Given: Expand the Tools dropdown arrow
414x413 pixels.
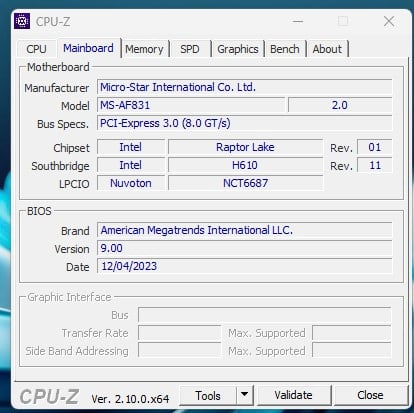Looking at the screenshot, I should coord(245,395).
